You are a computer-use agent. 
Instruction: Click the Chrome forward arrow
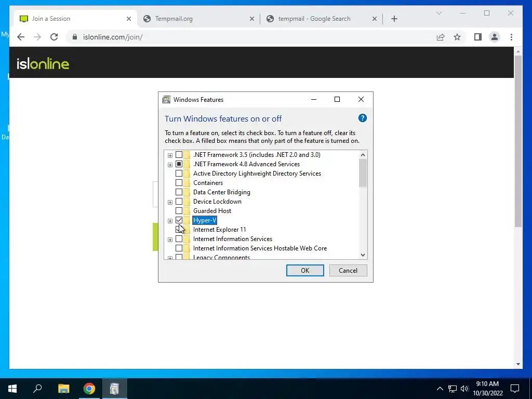[x=37, y=37]
